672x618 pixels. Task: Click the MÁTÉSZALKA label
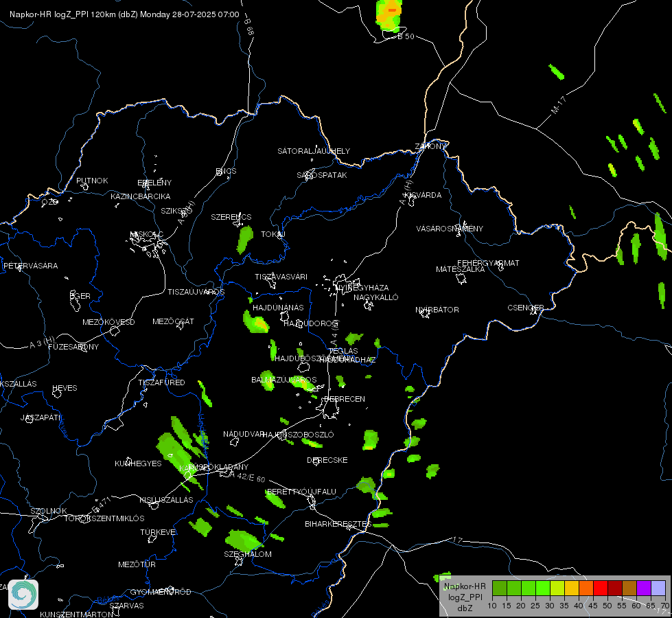point(461,269)
